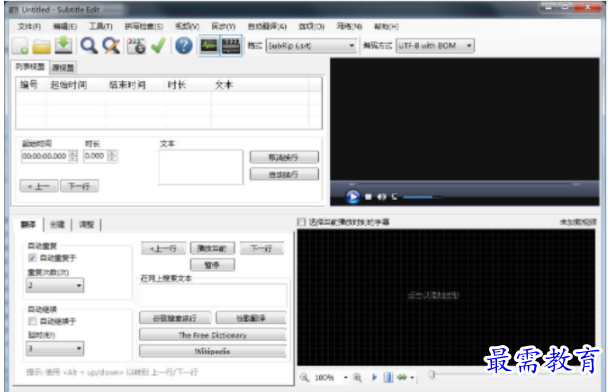Click the start time spinner arrows

[x=73, y=156]
